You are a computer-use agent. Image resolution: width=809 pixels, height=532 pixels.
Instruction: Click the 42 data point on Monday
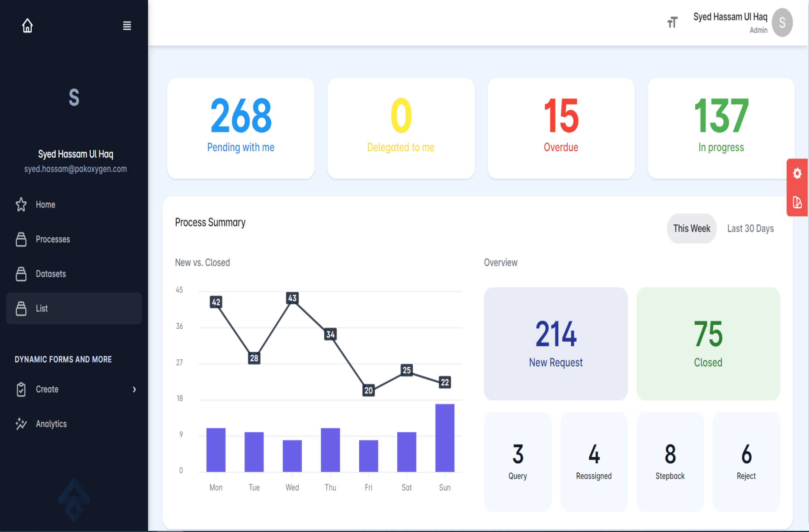216,302
